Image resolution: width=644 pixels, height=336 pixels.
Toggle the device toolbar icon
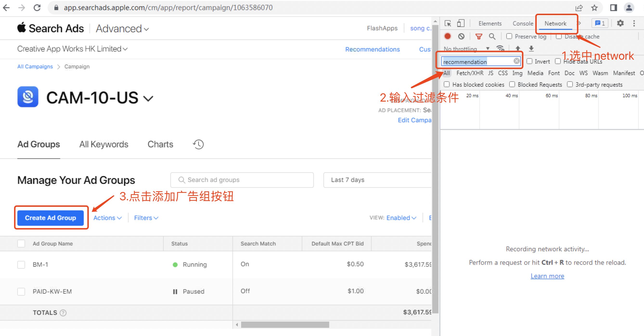[461, 23]
